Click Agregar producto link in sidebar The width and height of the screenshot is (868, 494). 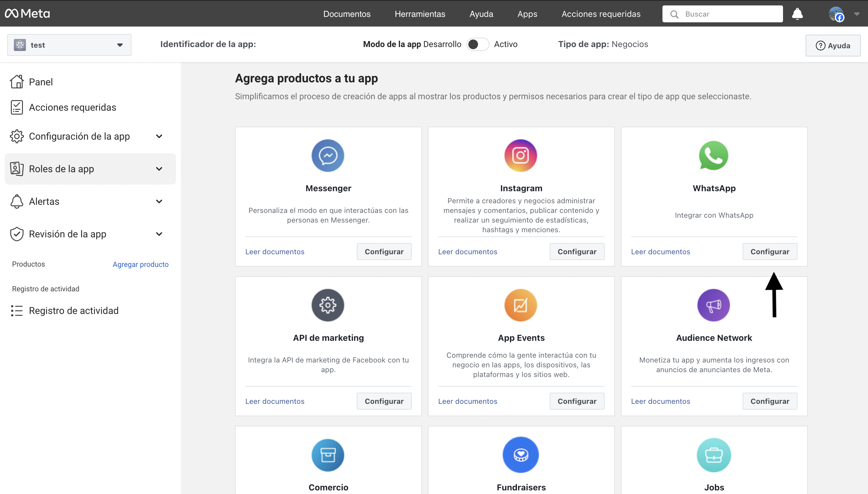[140, 264]
